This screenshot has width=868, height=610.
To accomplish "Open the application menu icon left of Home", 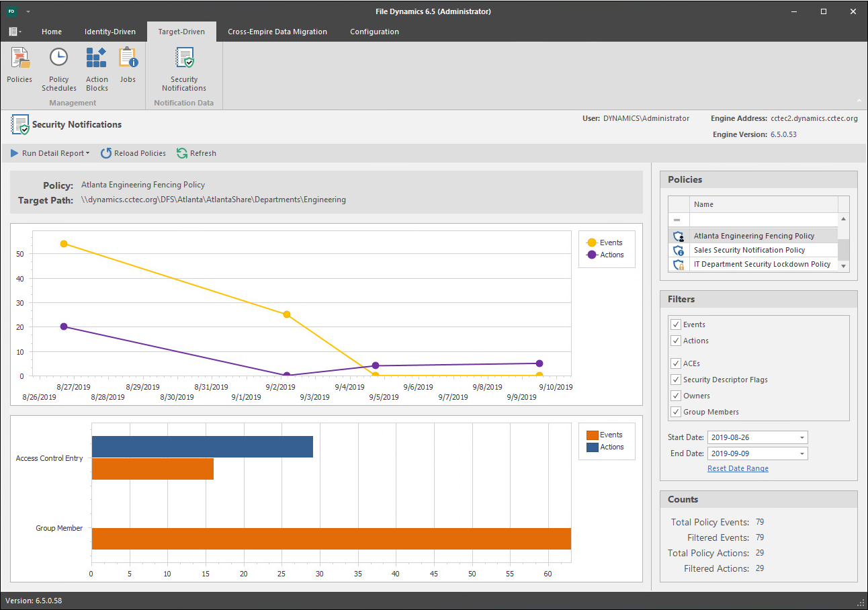I will (15, 32).
